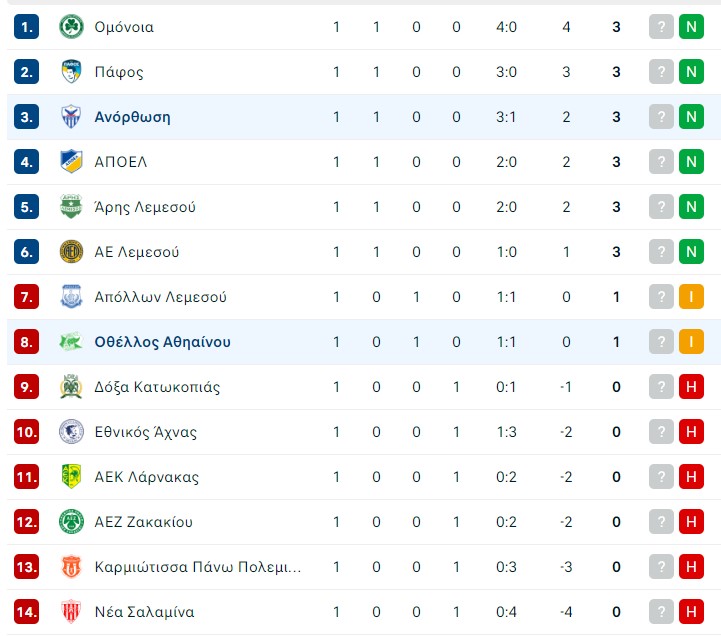Click the Νέα Σαλαμίνα red-striped crest

pos(71,611)
